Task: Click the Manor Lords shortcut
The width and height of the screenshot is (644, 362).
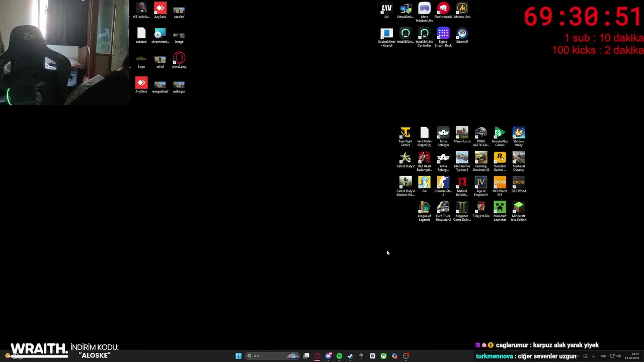Action: 462,135
